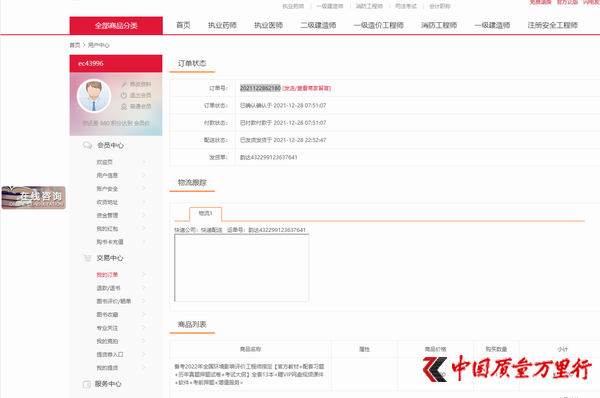Open 执业药师 in the navigation bar

pos(222,25)
